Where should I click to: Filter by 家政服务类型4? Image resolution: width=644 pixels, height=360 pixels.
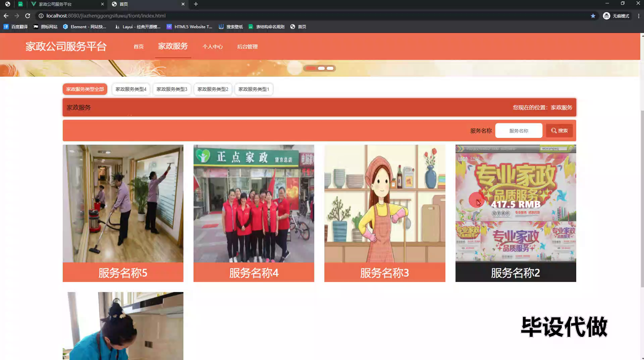click(131, 89)
